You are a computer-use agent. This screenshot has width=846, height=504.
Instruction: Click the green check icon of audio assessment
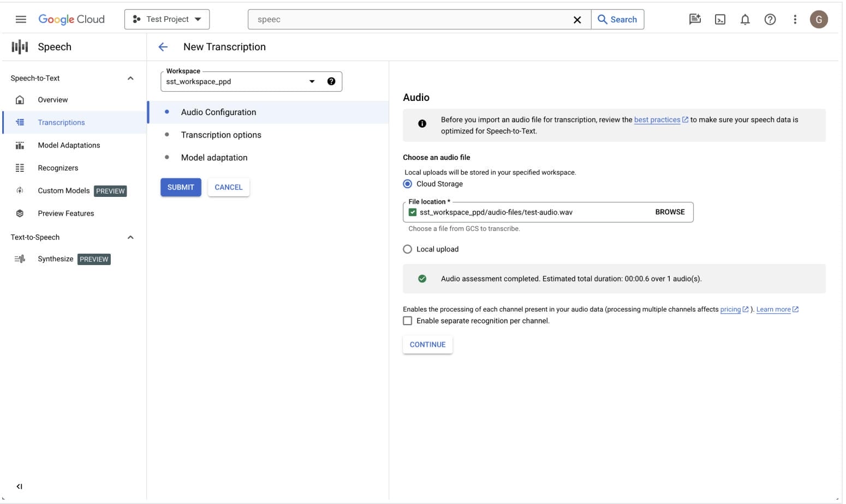pyautogui.click(x=422, y=279)
